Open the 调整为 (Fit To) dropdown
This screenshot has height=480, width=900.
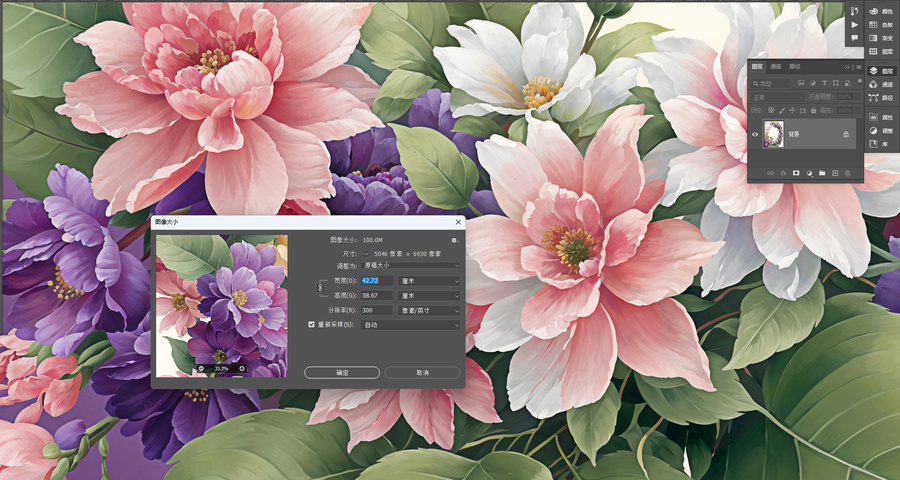pos(411,265)
